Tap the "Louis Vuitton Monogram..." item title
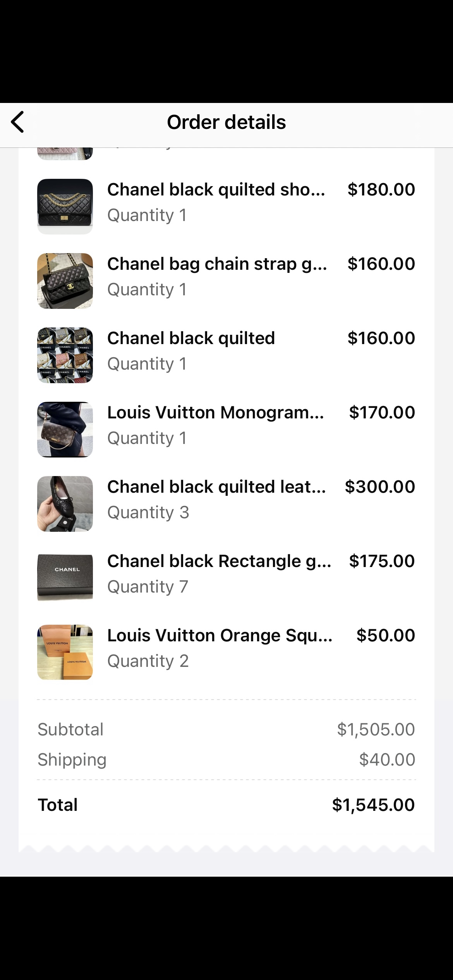The image size is (453, 980). (x=215, y=413)
